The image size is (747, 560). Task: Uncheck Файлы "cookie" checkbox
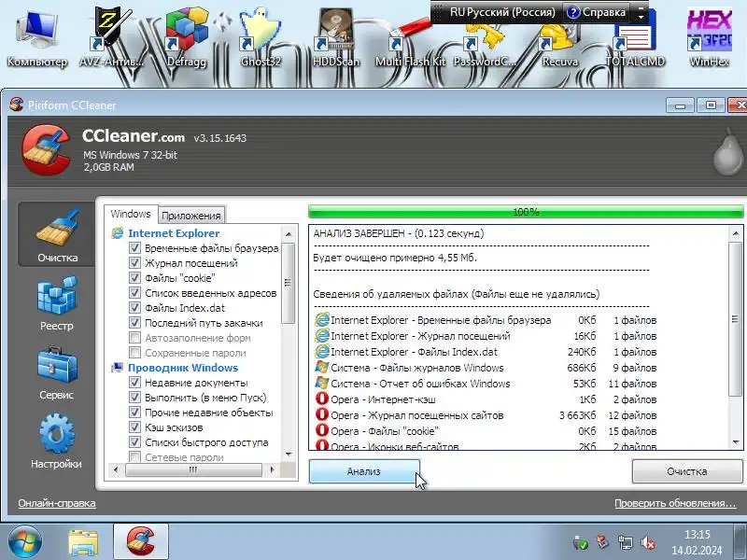click(134, 277)
